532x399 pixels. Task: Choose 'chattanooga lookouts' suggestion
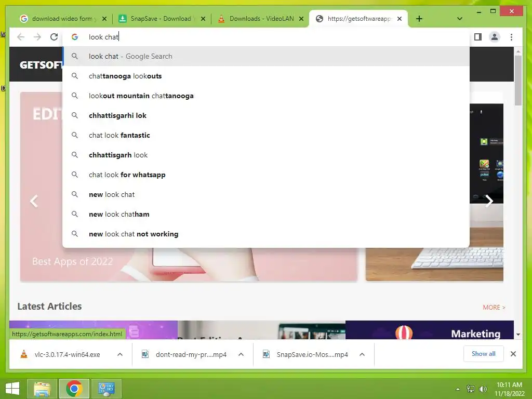click(266, 76)
